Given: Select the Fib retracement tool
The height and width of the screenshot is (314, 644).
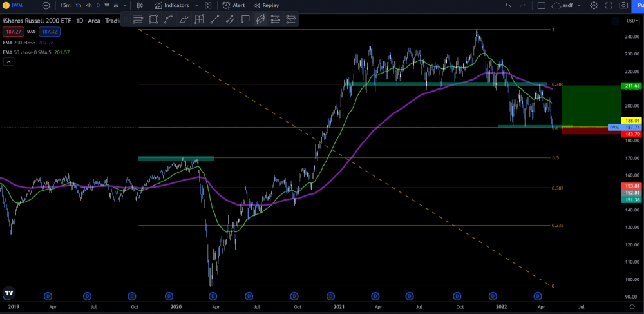Looking at the screenshot, I should click(276, 19).
